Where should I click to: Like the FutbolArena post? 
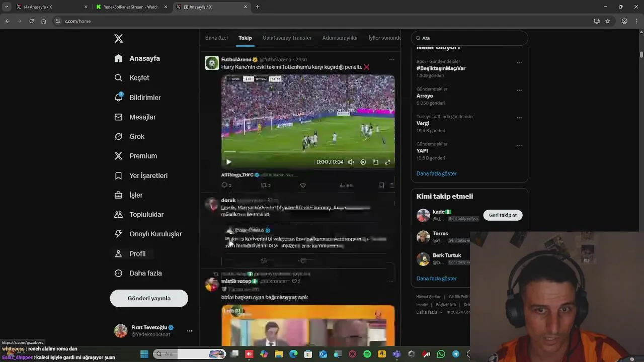pyautogui.click(x=303, y=185)
